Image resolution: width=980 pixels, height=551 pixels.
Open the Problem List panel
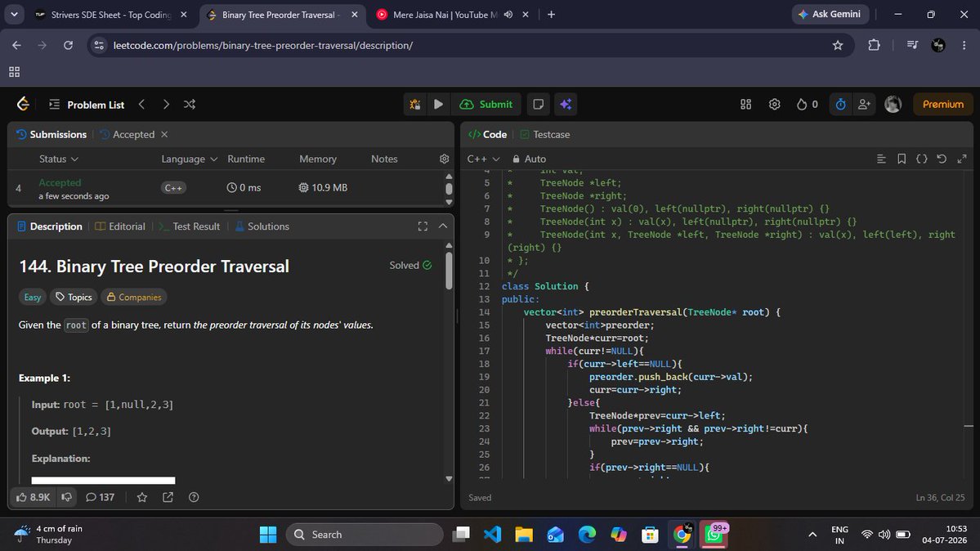click(x=87, y=105)
